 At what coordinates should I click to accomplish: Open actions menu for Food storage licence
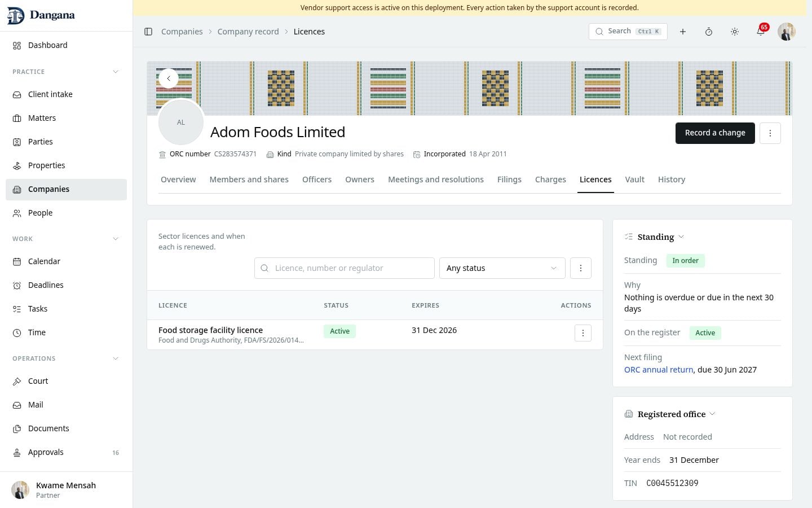tap(583, 333)
